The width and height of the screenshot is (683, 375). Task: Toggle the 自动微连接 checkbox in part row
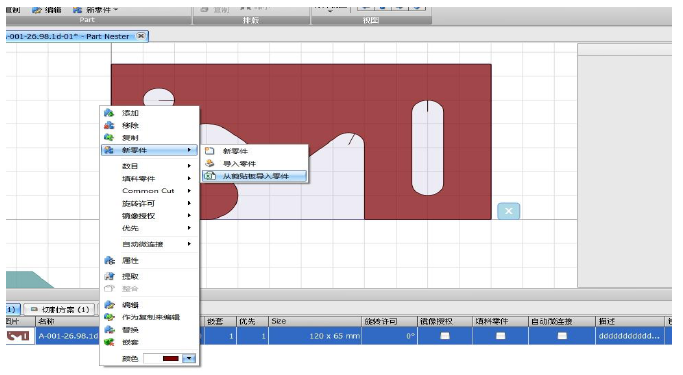pos(562,336)
